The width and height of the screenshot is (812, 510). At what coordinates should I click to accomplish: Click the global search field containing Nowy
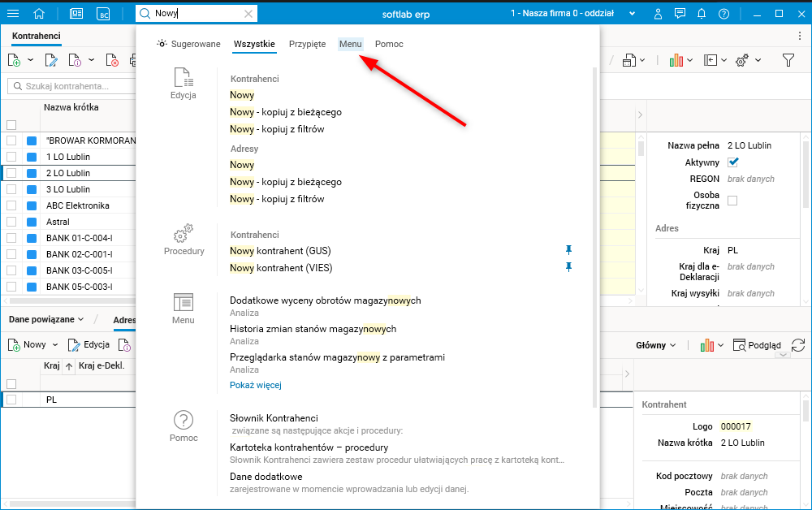point(197,14)
